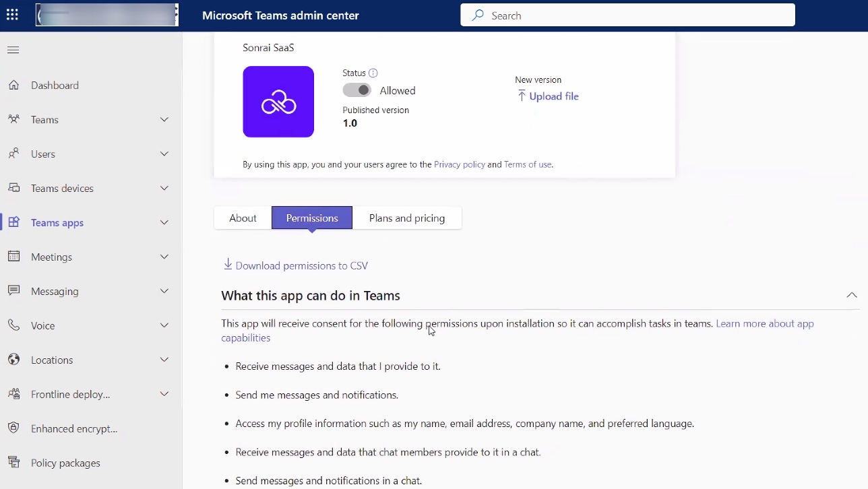The height and width of the screenshot is (489, 868).
Task: Click Download permissions to CSV
Action: [302, 265]
